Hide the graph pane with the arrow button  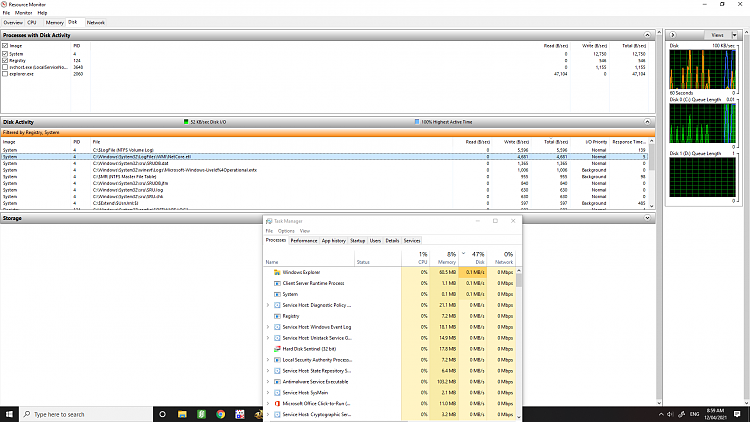point(673,35)
